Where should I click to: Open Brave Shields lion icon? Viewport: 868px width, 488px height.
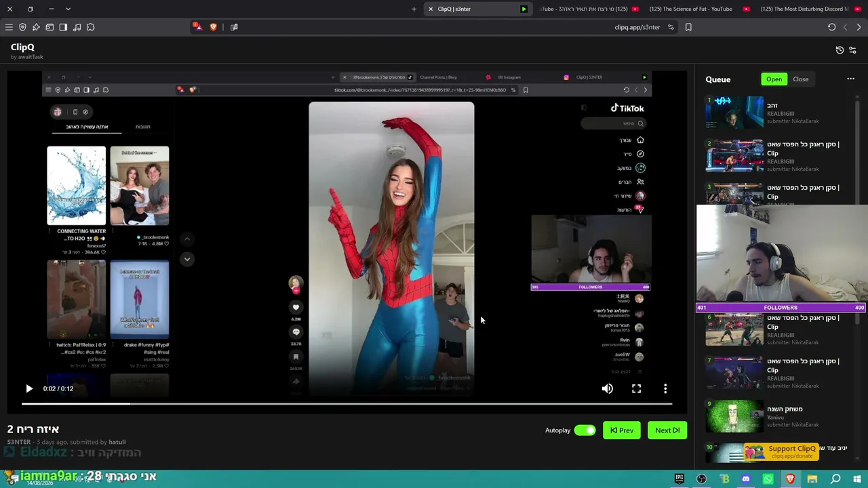point(214,27)
